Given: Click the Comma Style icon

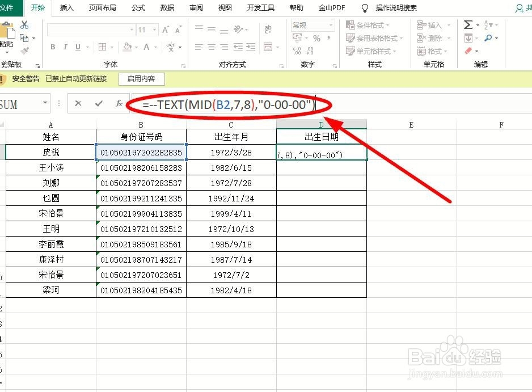Looking at the screenshot, I should coord(328,38).
